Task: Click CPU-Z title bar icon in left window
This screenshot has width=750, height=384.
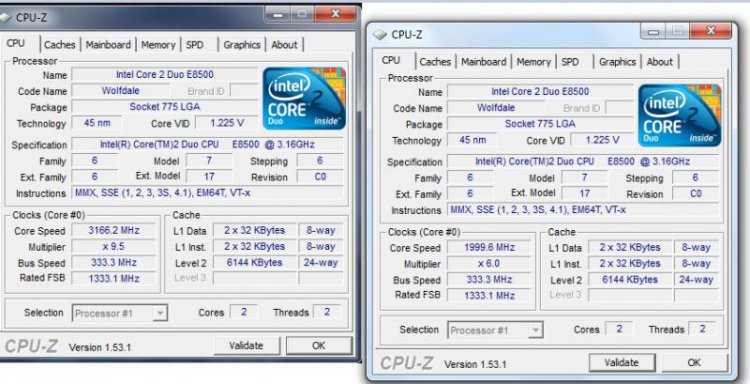Action: tap(5, 18)
